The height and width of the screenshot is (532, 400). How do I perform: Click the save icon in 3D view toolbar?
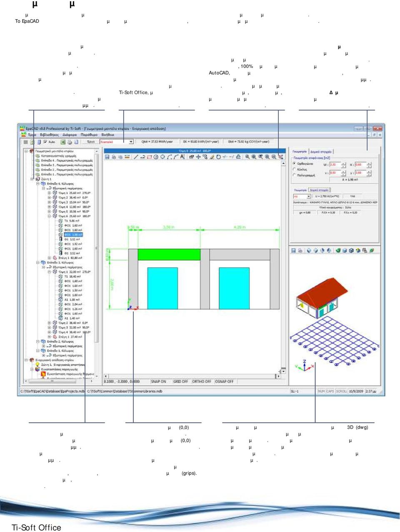click(293, 250)
